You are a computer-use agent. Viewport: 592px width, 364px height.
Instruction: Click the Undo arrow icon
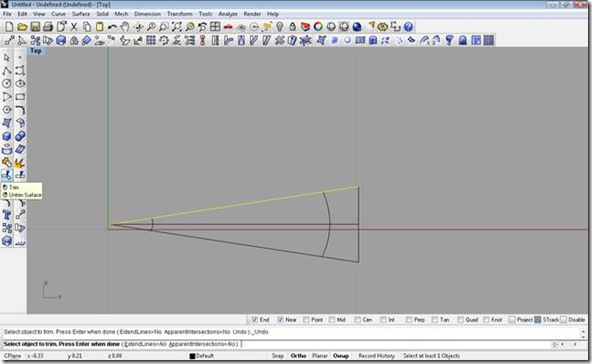click(x=112, y=26)
